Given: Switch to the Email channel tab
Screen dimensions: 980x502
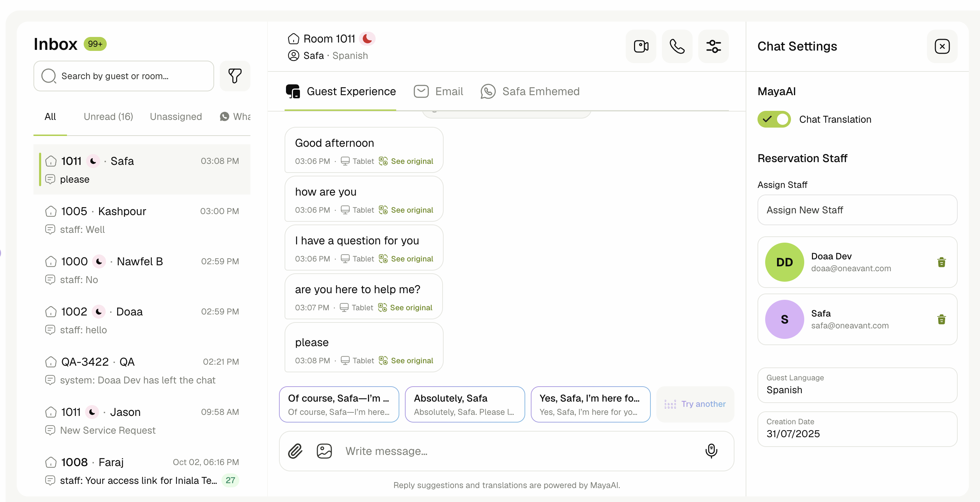Looking at the screenshot, I should tap(438, 92).
